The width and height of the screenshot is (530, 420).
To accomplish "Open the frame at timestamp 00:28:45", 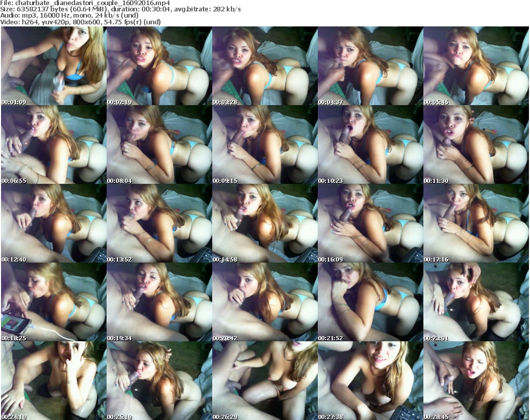I will click(x=476, y=381).
